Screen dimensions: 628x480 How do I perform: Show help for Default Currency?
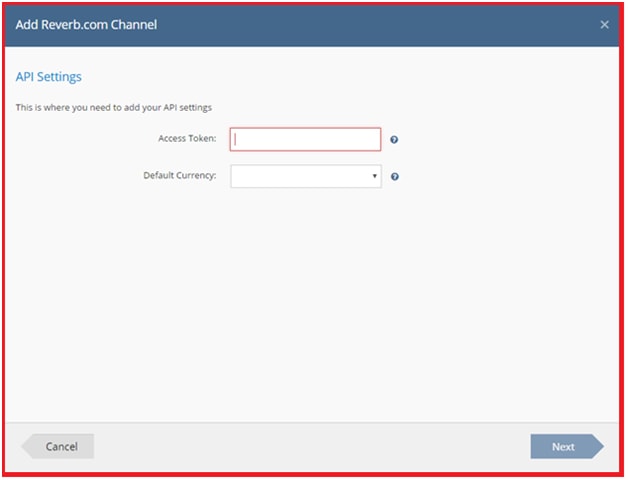(x=395, y=176)
